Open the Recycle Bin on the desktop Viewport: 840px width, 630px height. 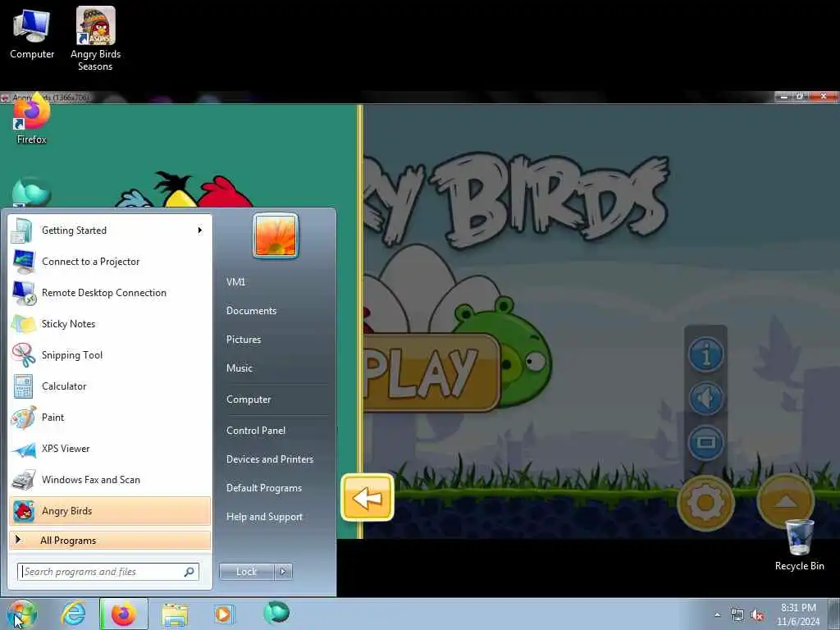pos(799,546)
